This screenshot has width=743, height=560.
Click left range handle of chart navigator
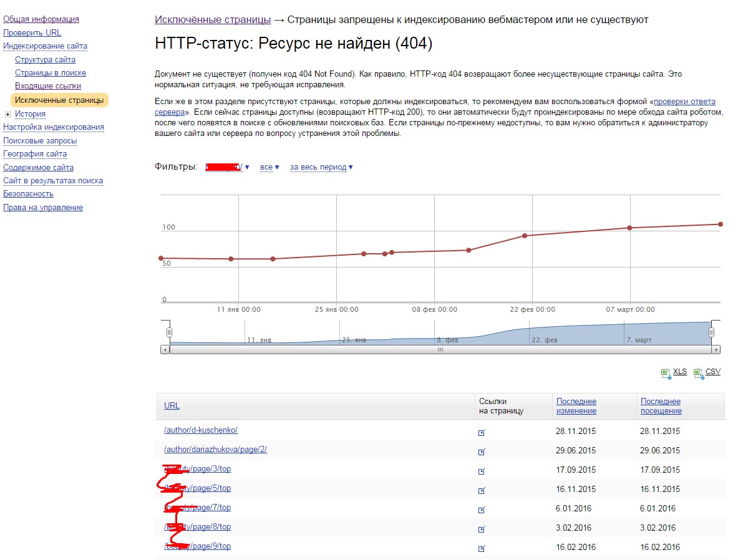[x=169, y=332]
